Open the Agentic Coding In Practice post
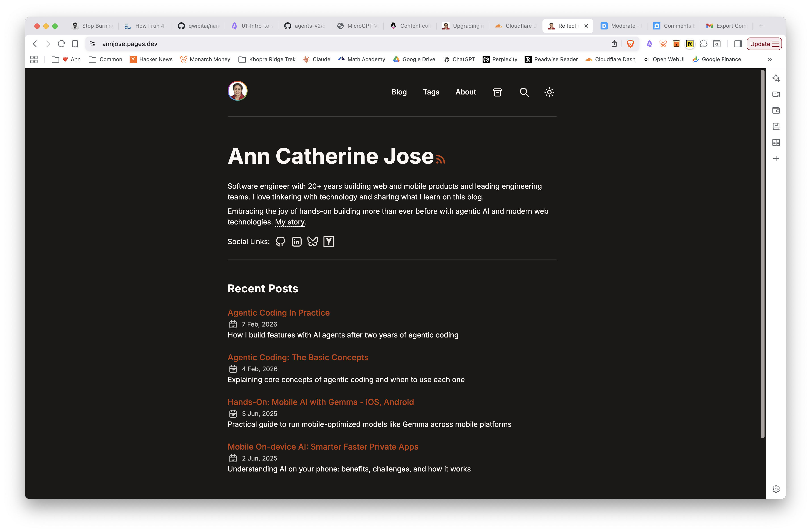The image size is (811, 532). [278, 312]
